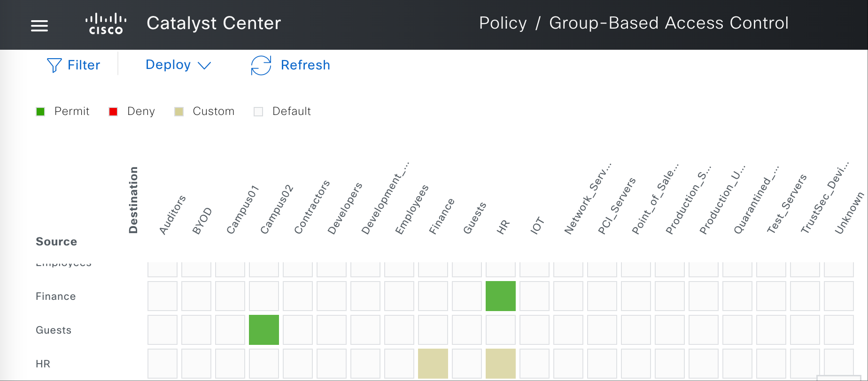
Task: Select the Finance to Auditors empty cell
Action: [163, 296]
